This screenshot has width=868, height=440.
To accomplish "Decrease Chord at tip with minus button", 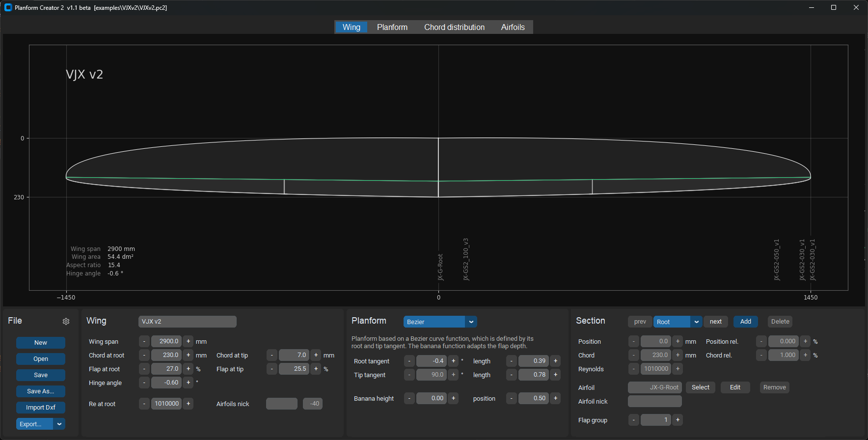I will (272, 355).
